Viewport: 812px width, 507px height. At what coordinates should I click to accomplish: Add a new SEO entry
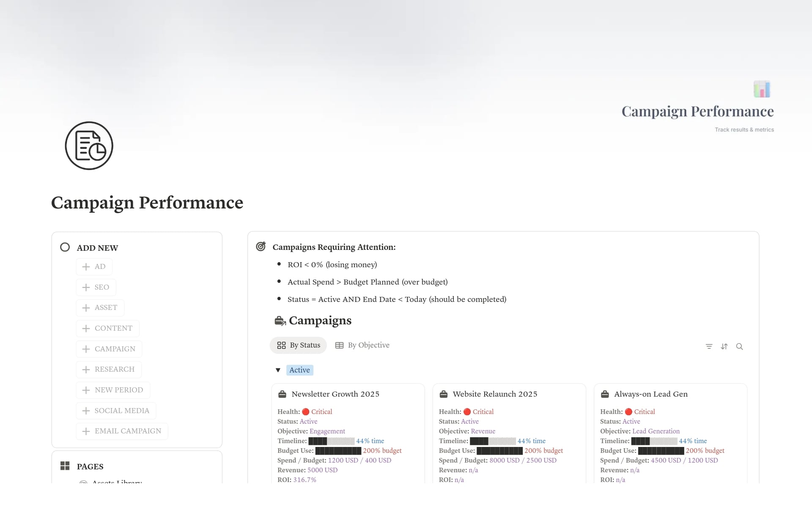click(x=96, y=288)
